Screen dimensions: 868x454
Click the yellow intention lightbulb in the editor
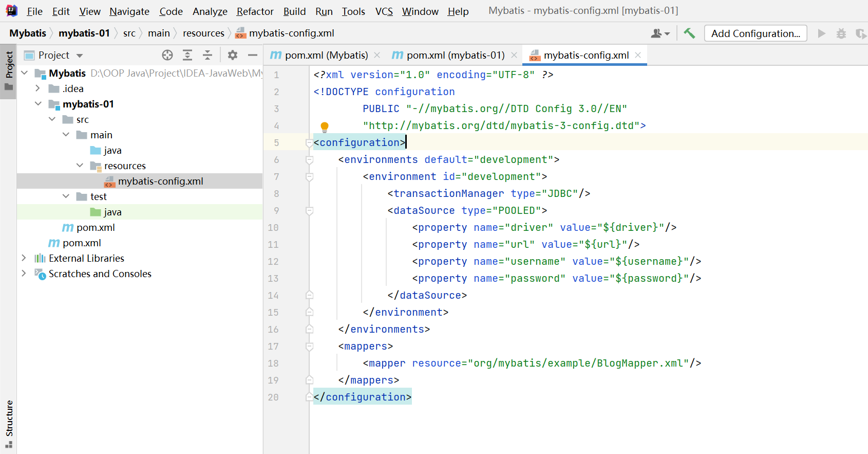point(325,126)
